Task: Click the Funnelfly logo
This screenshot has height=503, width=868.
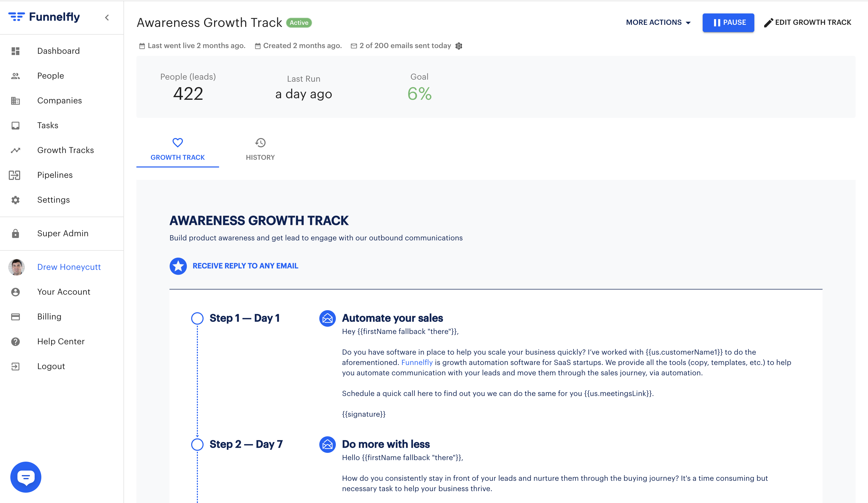Action: 44,17
